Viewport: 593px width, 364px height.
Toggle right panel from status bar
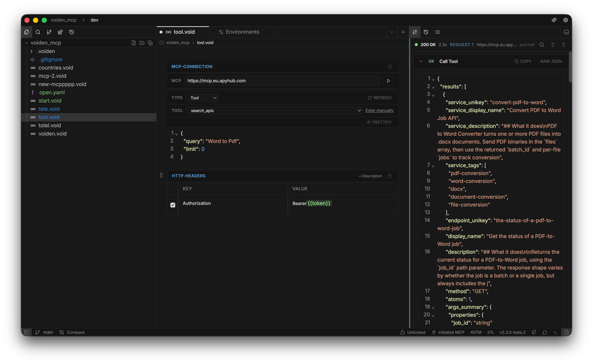point(567,332)
